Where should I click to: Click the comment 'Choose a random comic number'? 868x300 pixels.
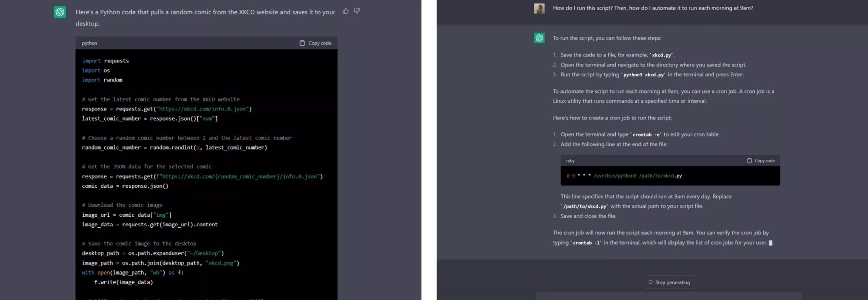[x=187, y=138]
